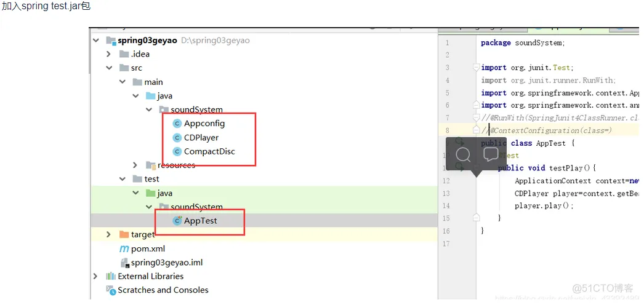The image size is (644, 305).
Task: Select External Libraries label
Action: [151, 276]
